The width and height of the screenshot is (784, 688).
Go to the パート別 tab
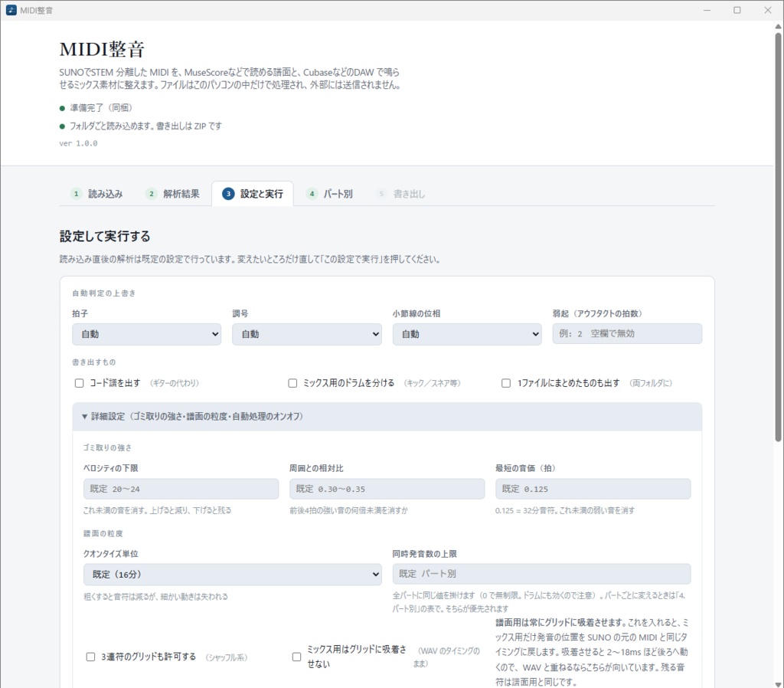click(331, 194)
